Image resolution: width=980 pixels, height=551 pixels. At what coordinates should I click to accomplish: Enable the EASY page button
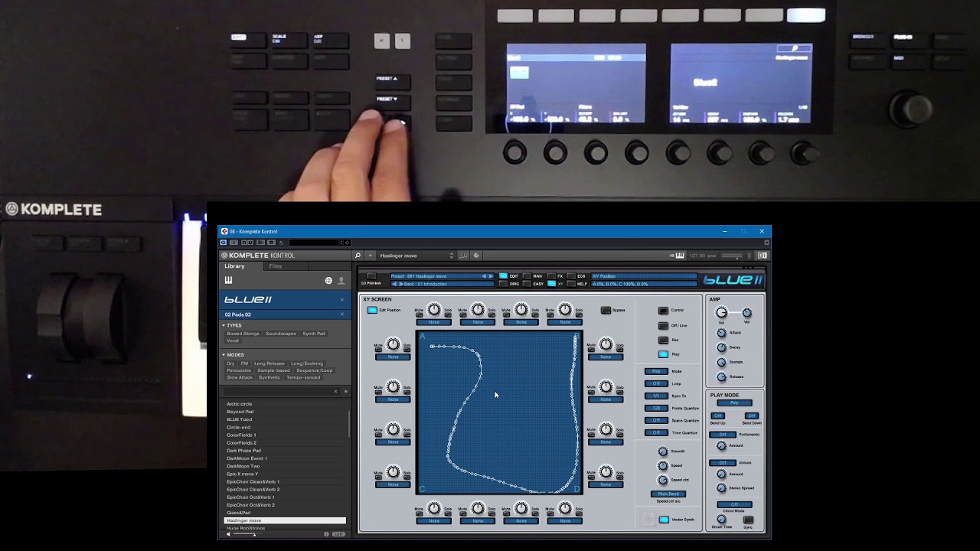point(527,284)
